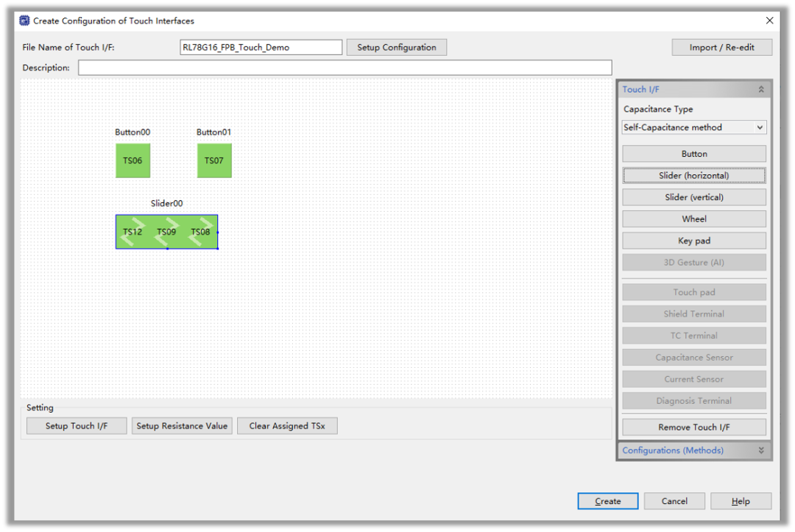Click the TS12 slider segment
Image resolution: width=795 pixels, height=532 pixels.
132,232
